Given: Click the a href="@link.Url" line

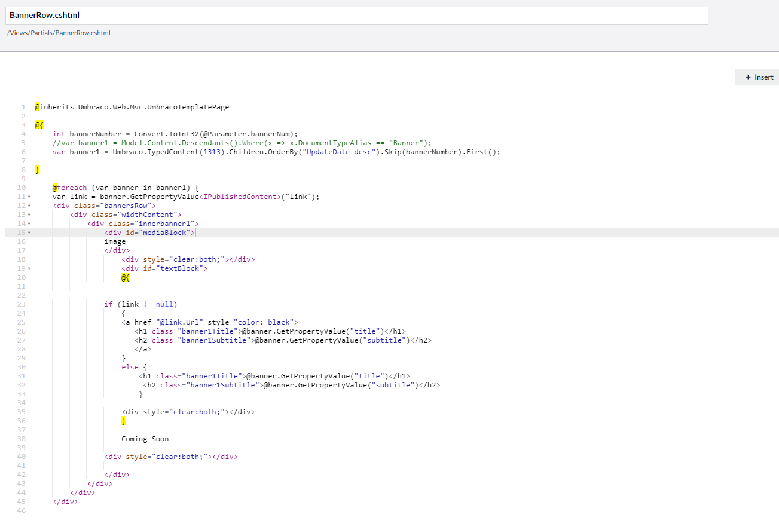Looking at the screenshot, I should coord(209,322).
